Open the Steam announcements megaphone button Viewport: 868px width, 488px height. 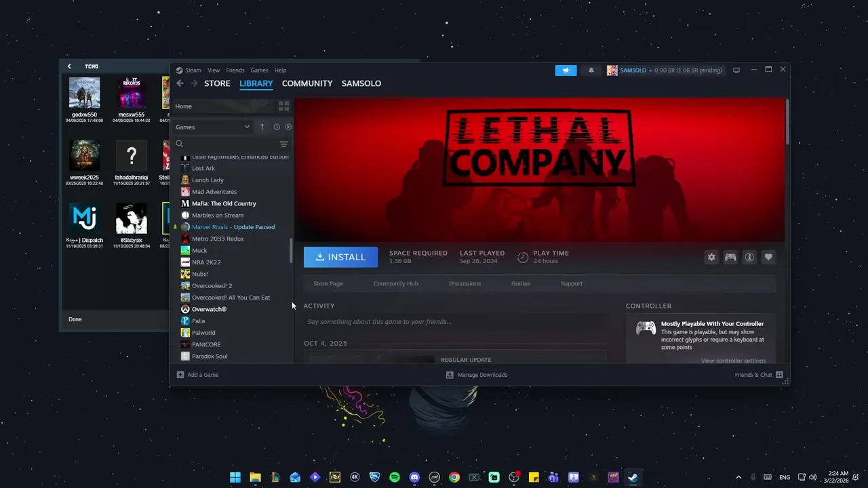pyautogui.click(x=566, y=70)
